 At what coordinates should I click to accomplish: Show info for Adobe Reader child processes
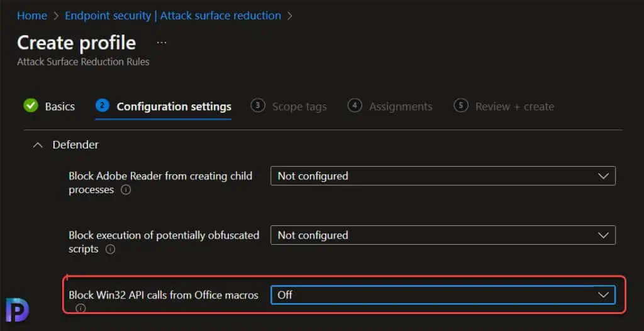[x=126, y=190]
